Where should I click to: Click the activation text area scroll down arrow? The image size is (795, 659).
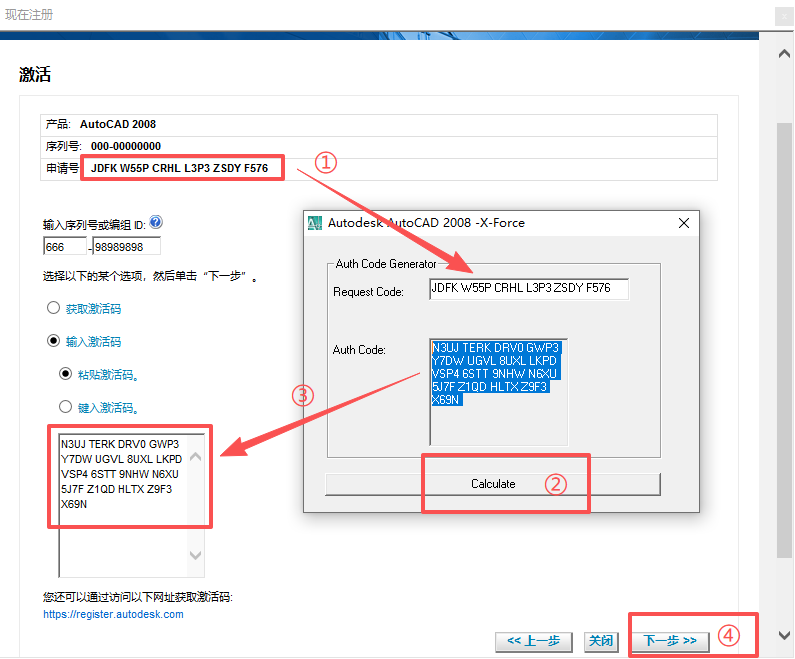tap(196, 555)
